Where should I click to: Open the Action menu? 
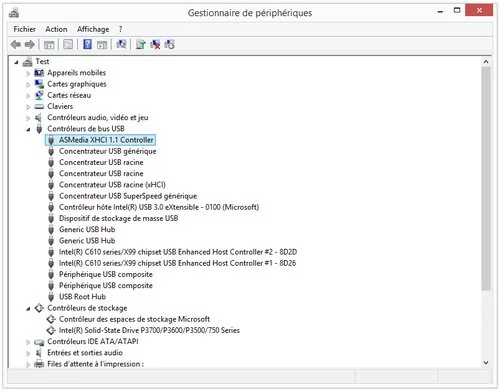(56, 29)
